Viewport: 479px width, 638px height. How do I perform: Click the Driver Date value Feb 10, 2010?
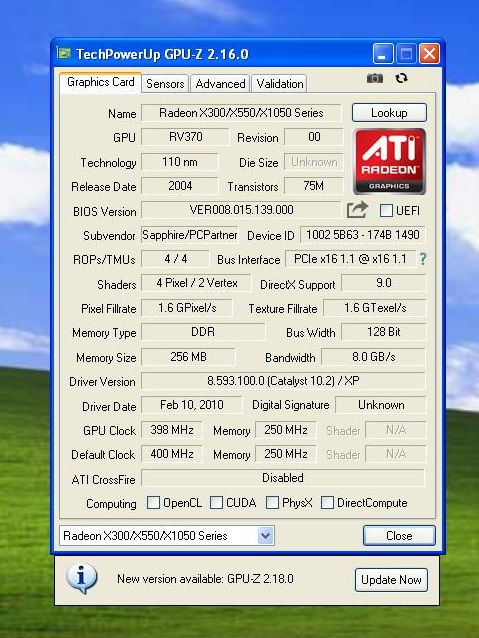[191, 405]
